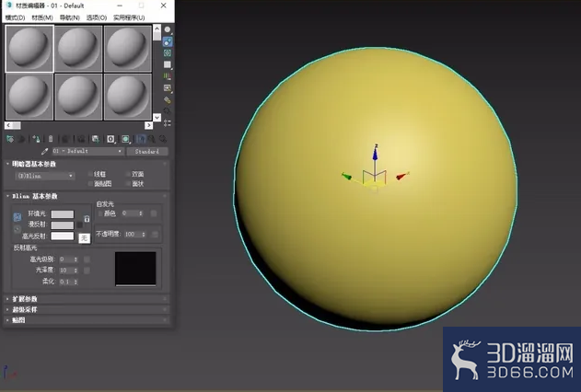This screenshot has width=581, height=392.
Task: Click the 高光级别 value spinner
Action: coord(76,259)
